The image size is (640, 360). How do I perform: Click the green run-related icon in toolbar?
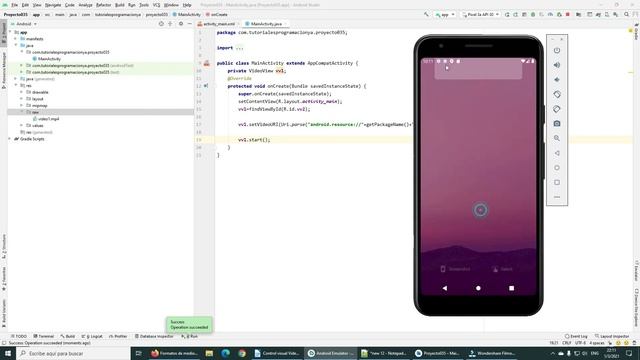[507, 14]
